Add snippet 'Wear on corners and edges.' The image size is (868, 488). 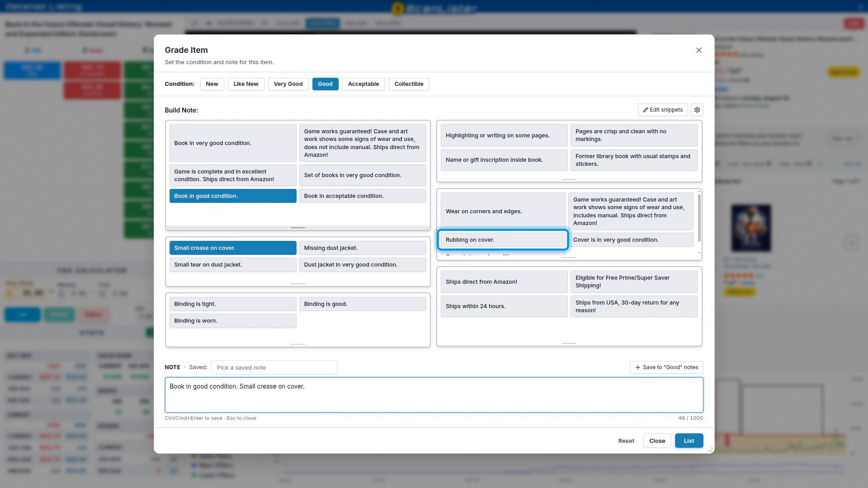503,211
